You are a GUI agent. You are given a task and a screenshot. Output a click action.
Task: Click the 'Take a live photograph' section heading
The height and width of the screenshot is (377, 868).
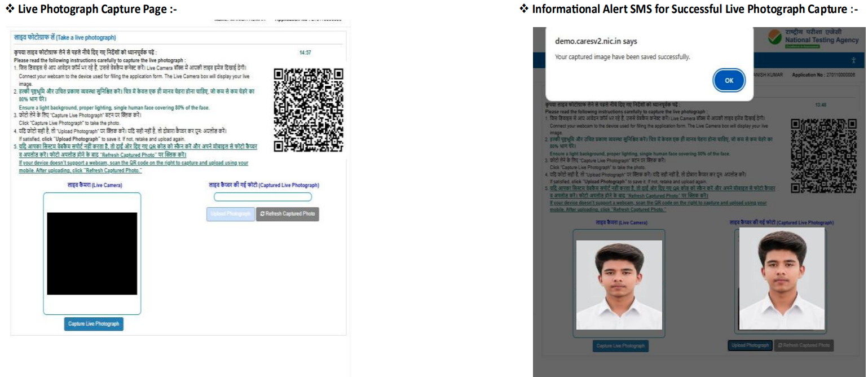pyautogui.click(x=65, y=37)
